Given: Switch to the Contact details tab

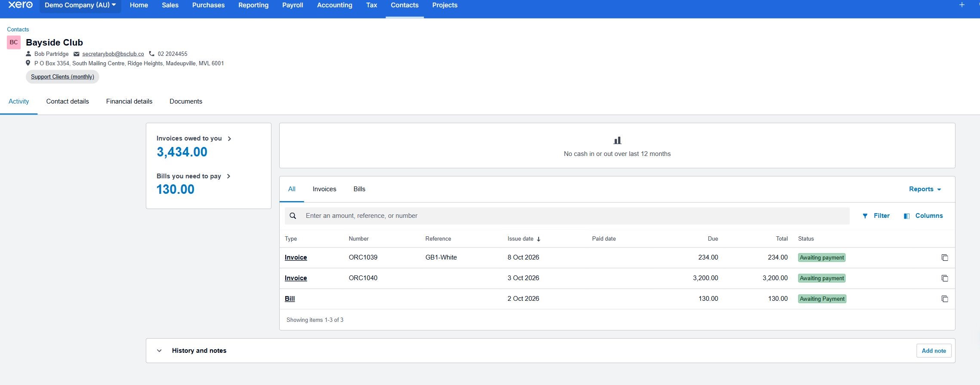Looking at the screenshot, I should pos(68,101).
